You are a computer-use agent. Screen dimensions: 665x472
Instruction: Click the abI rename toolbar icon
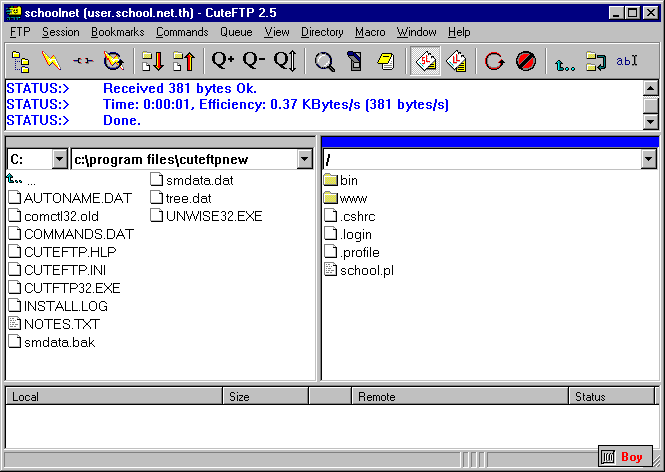coord(627,61)
